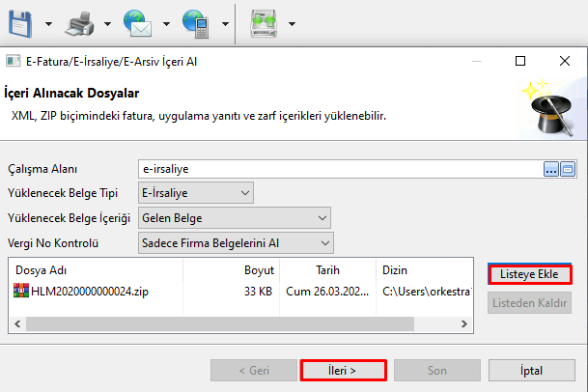Image resolution: width=588 pixels, height=392 pixels.
Task: Open the Vergi No Kontrolü dropdown
Action: [x=325, y=242]
